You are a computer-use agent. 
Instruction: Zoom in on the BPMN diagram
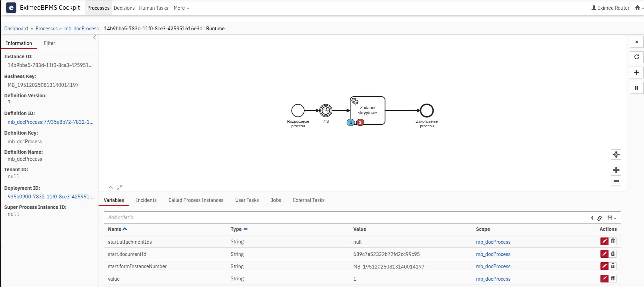pos(616,170)
